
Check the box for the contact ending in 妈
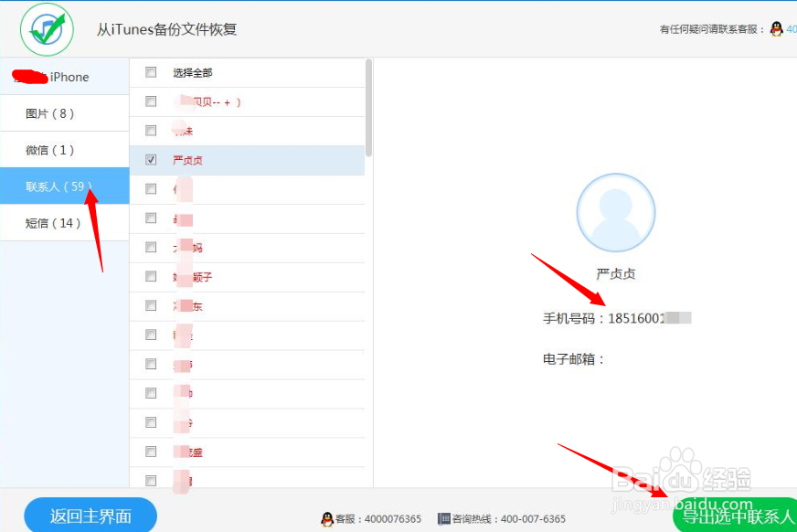coord(151,248)
